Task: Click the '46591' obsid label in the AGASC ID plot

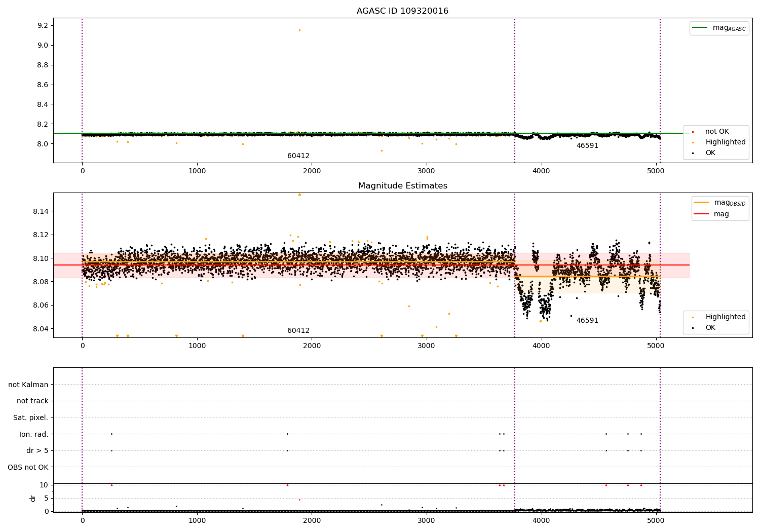Action: [587, 146]
